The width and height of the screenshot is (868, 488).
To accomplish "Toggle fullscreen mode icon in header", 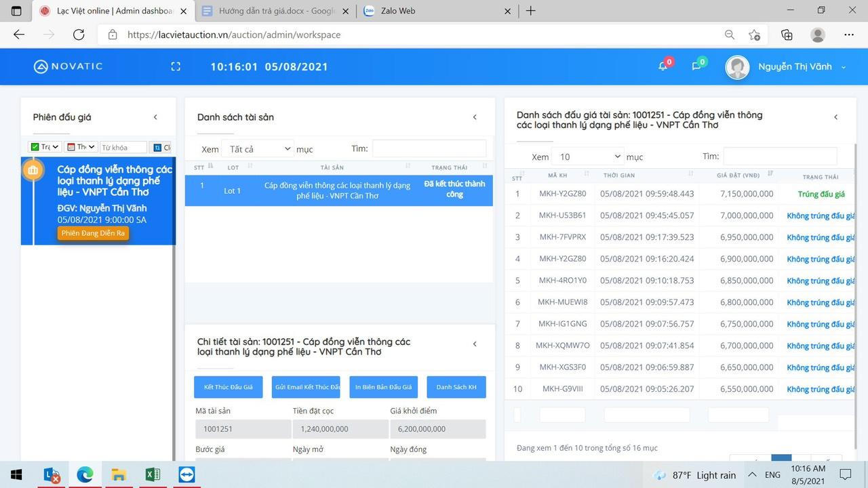I will click(x=176, y=66).
